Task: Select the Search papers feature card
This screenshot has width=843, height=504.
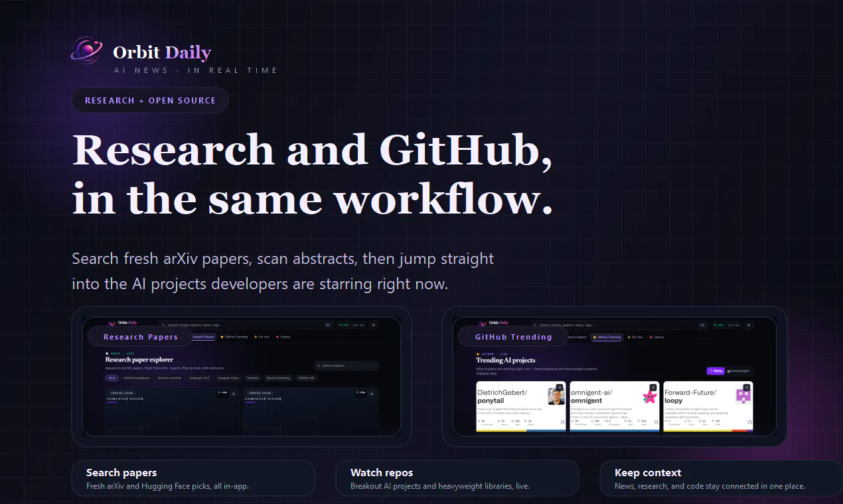Action: coord(193,479)
